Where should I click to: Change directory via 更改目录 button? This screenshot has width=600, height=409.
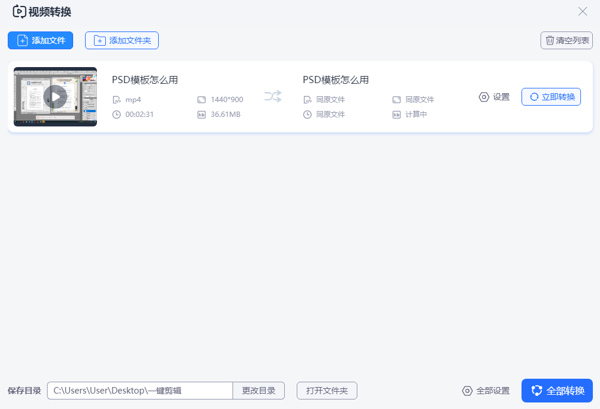[x=259, y=391]
